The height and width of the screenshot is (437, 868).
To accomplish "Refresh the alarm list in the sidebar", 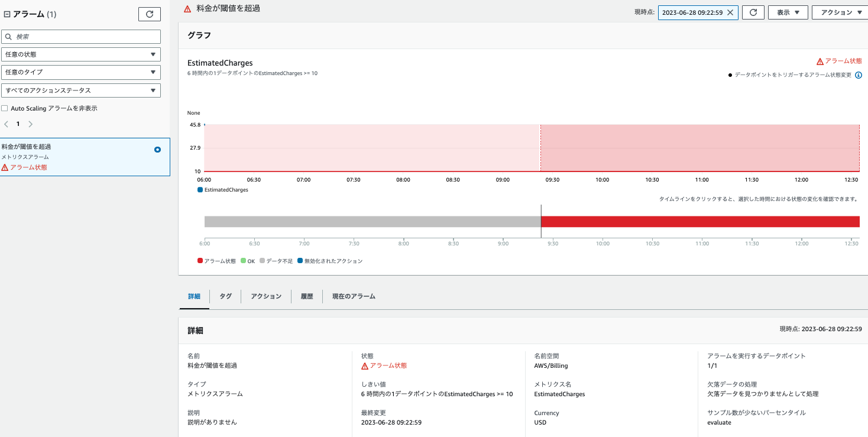I will tap(149, 14).
